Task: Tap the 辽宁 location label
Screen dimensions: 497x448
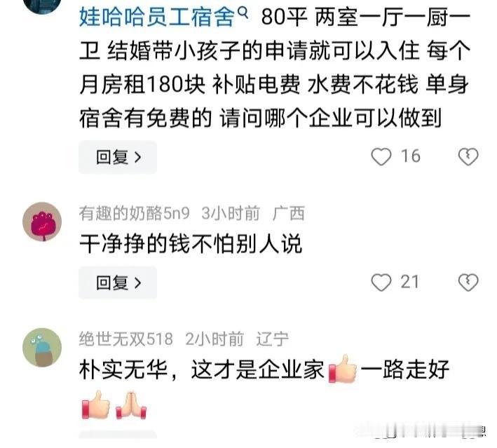Action: (x=272, y=339)
